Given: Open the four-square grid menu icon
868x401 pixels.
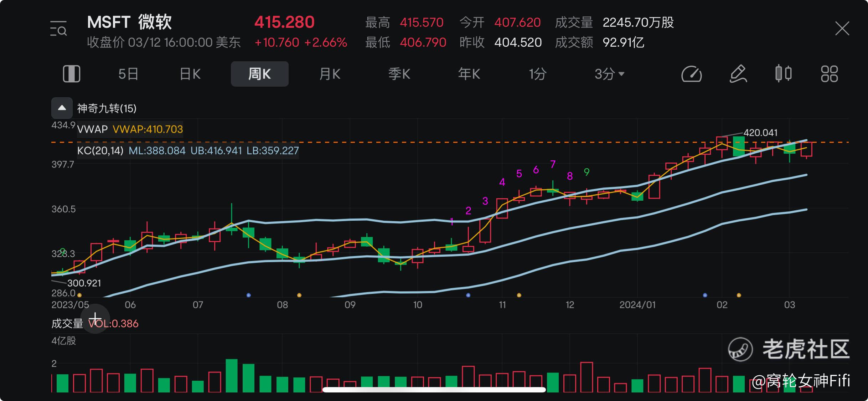Looking at the screenshot, I should (830, 74).
